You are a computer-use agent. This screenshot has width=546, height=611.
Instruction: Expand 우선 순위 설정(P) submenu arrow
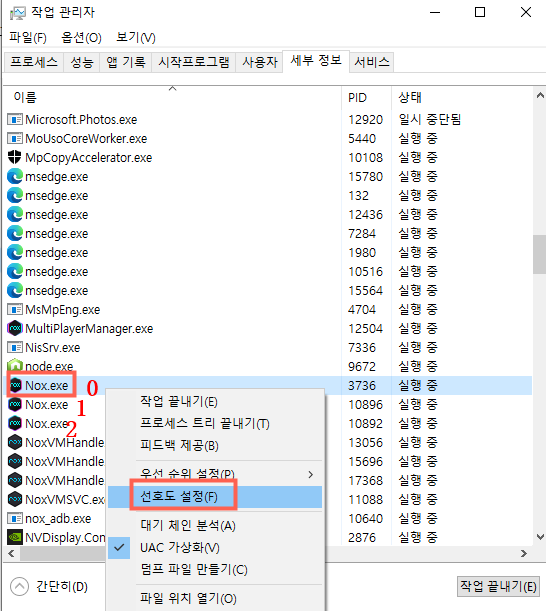311,475
